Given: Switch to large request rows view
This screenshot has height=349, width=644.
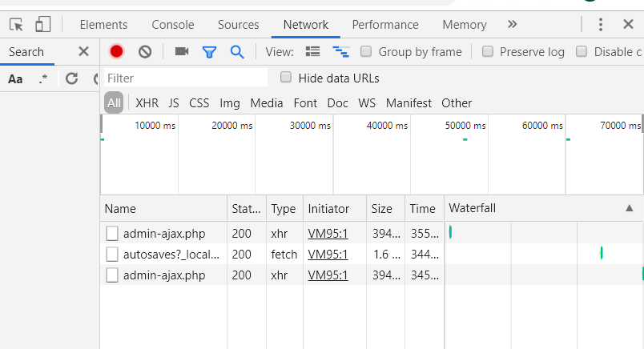Looking at the screenshot, I should (313, 52).
